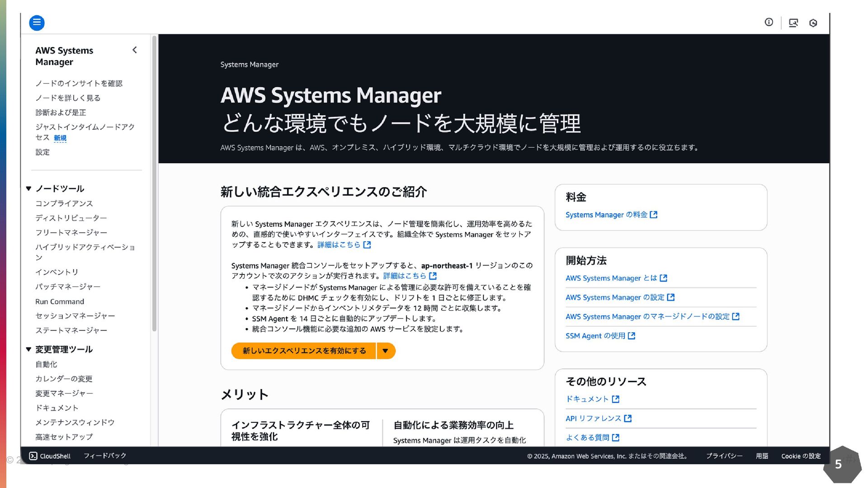The height and width of the screenshot is (488, 868).
Task: Click the blue hamburger menu icon
Action: (x=37, y=23)
